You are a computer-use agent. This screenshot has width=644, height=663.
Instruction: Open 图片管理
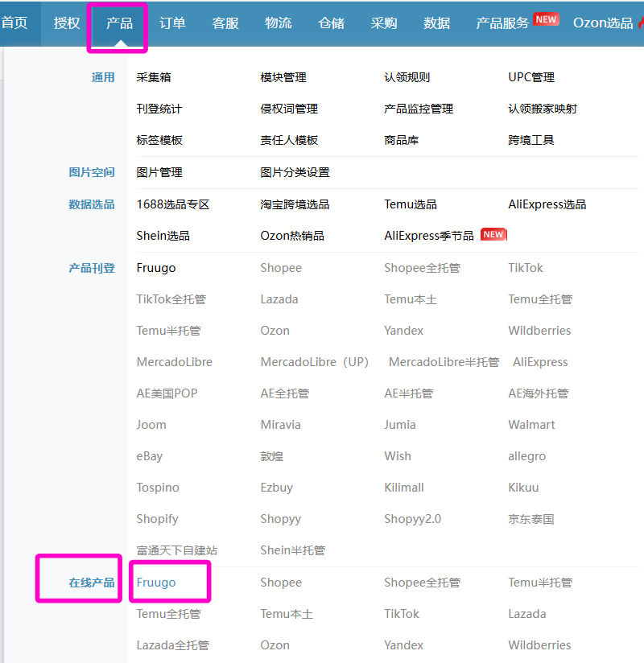(x=159, y=172)
